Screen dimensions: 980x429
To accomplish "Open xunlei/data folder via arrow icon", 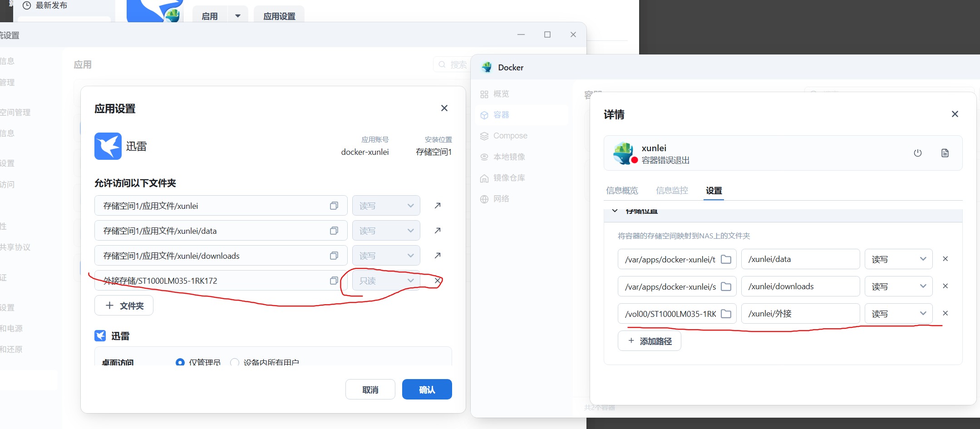I will pyautogui.click(x=438, y=231).
